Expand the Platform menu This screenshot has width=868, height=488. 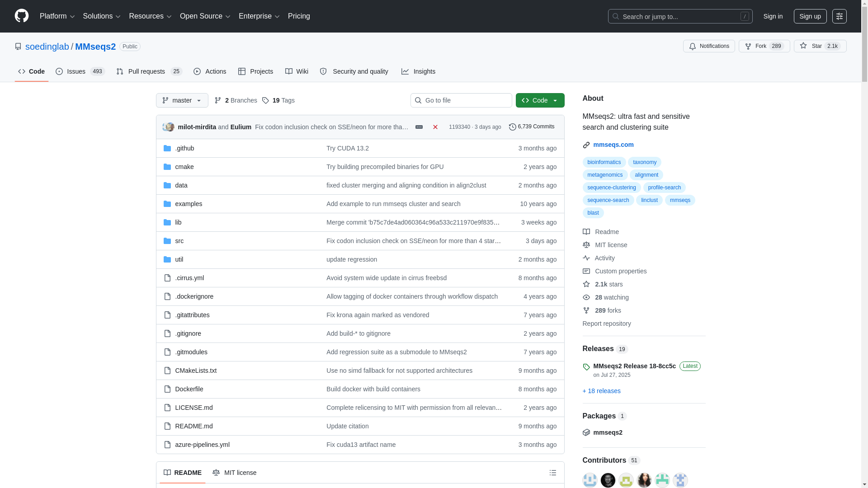click(57, 16)
